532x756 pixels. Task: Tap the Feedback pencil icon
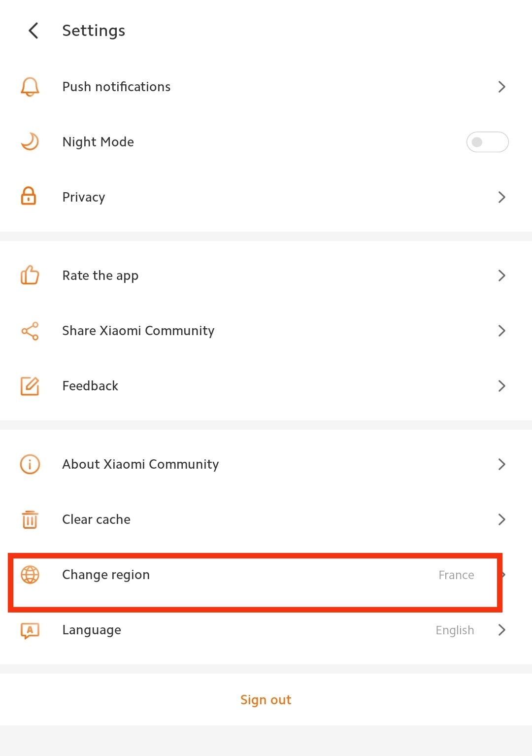(x=30, y=386)
